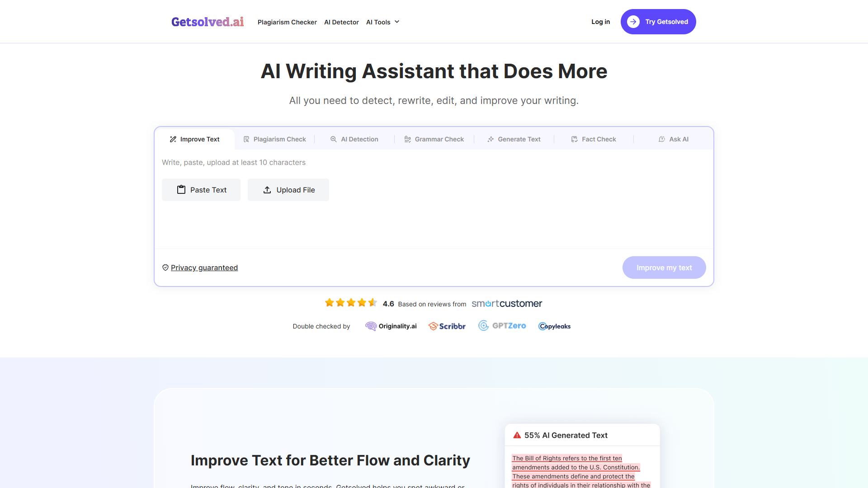
Task: Open the AI Detector nav link
Action: point(341,22)
